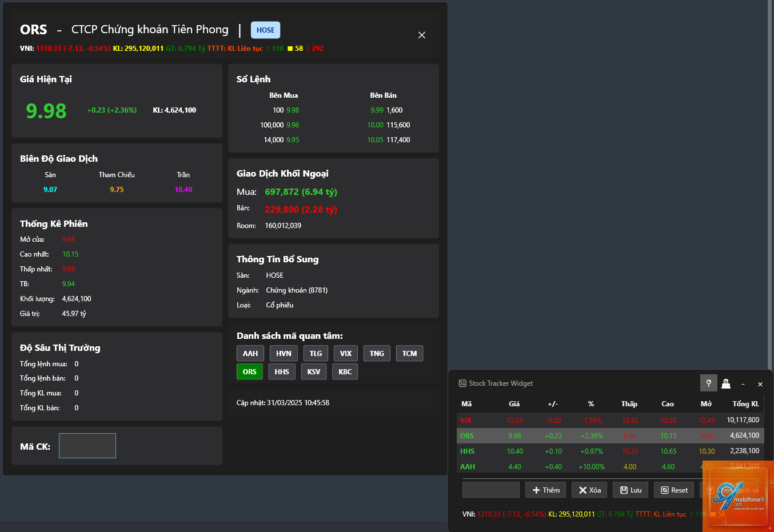Select the HHS row in the widget table
Screen dimensions: 774x532
click(x=611, y=451)
